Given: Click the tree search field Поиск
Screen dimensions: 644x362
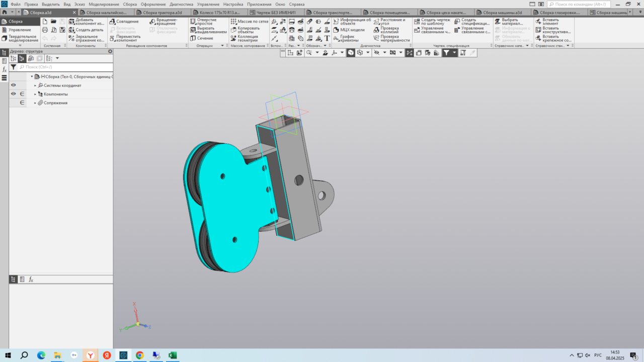Looking at the screenshot, I should (65, 67).
